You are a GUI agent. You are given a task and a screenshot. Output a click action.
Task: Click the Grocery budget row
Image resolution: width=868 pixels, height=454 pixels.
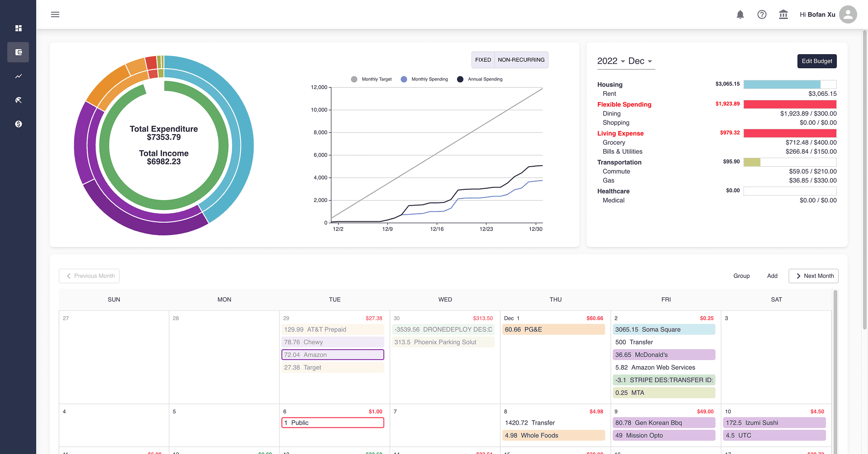tap(717, 142)
